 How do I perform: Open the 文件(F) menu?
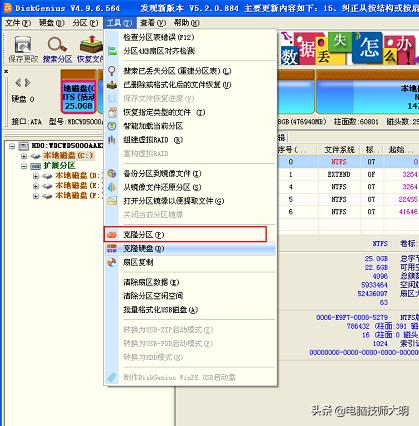17,23
